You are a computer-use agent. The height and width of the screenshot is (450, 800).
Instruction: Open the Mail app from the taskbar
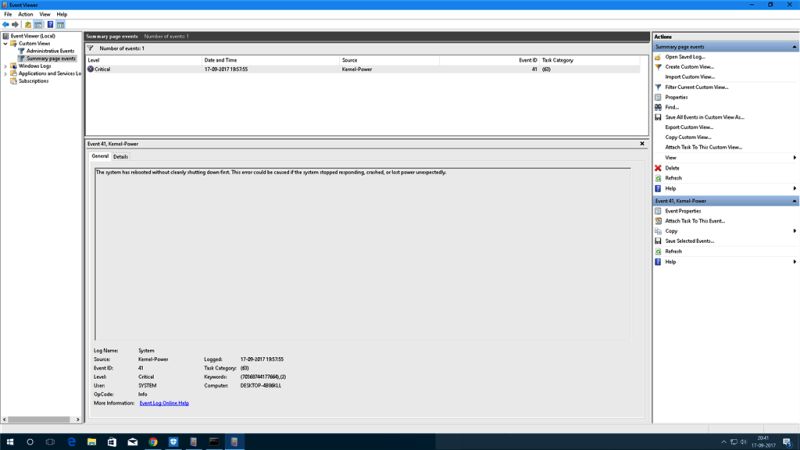tap(133, 442)
